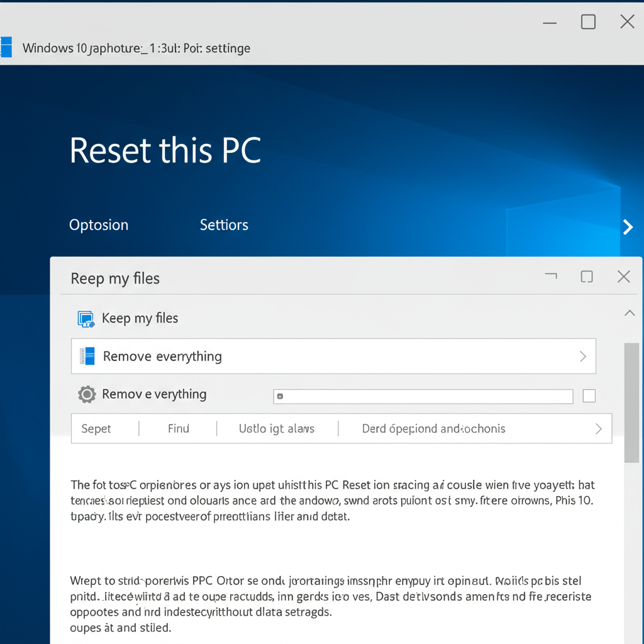Click the paragraph starting 'The fot tos'

pyautogui.click(x=333, y=500)
